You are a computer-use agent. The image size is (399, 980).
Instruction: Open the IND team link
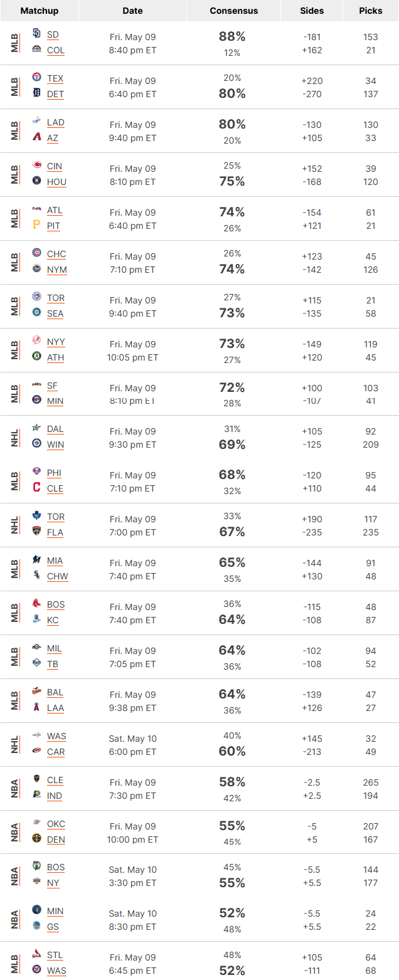(x=55, y=796)
